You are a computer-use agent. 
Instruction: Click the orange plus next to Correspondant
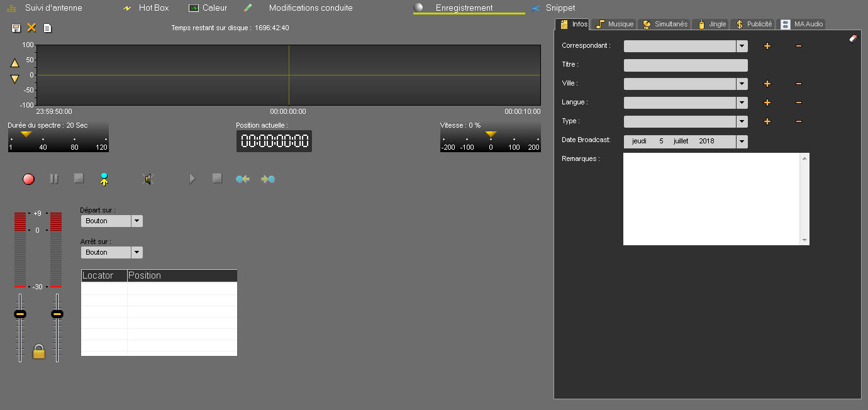[767, 46]
